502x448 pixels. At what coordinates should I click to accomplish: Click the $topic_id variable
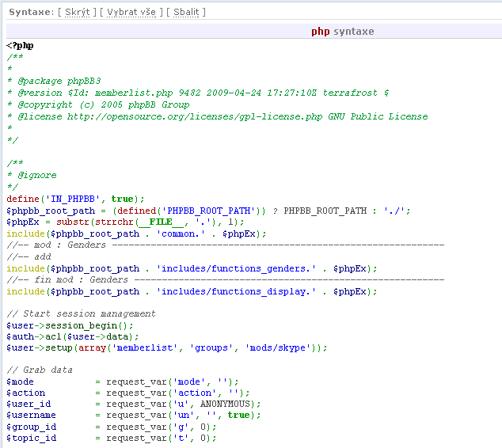click(x=32, y=438)
